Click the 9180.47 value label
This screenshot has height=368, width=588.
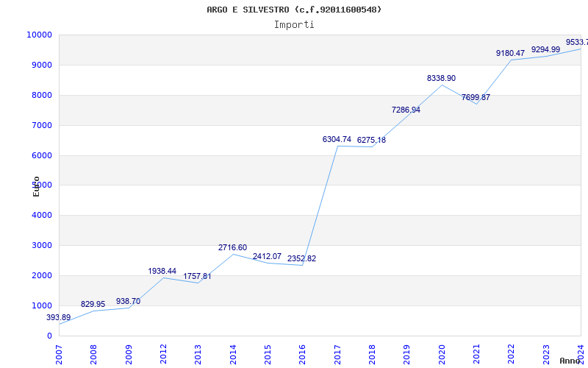click(510, 53)
